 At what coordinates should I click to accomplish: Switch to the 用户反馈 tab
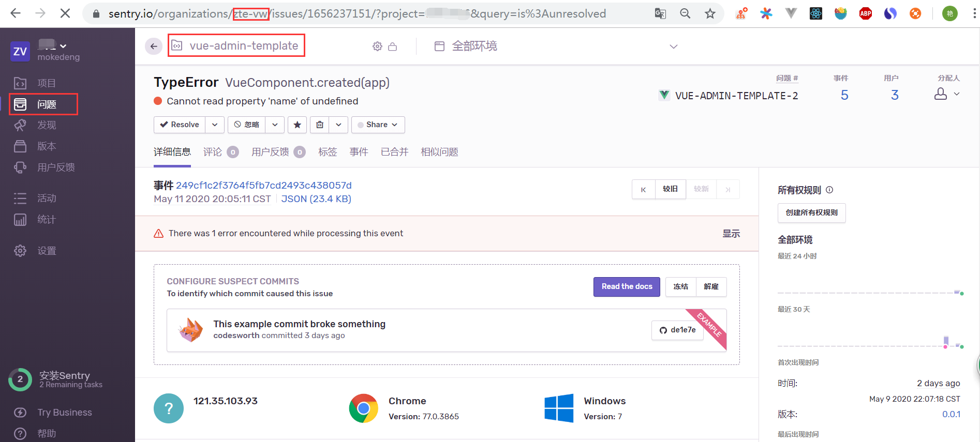[x=278, y=152]
